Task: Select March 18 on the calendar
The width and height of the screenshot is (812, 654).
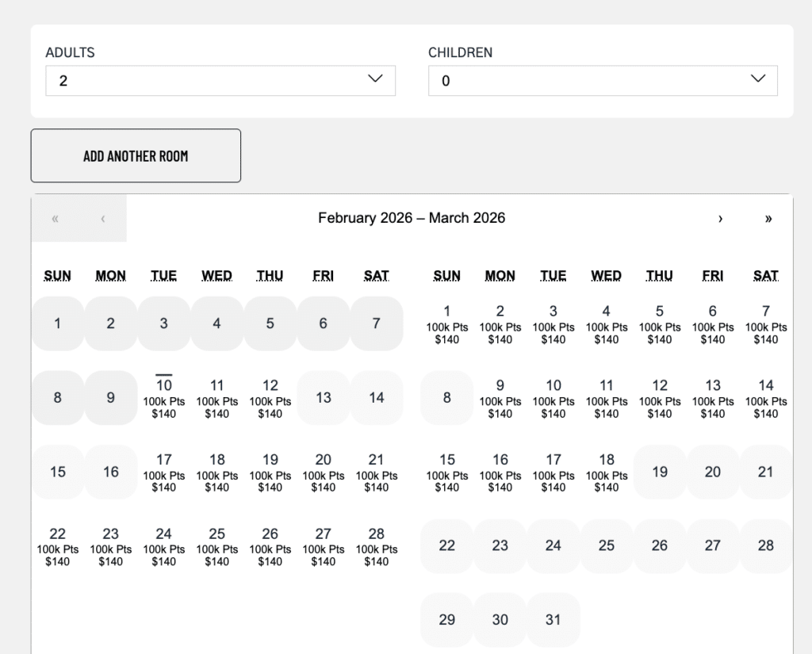Action: (606, 472)
